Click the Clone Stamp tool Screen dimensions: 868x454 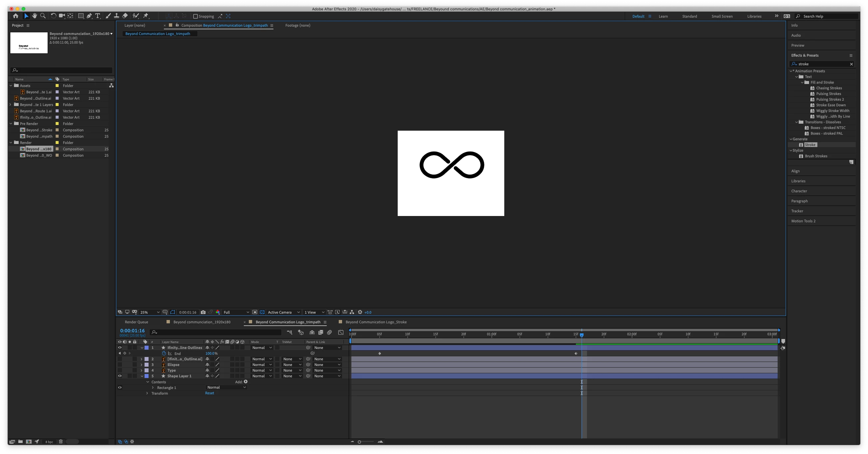[117, 16]
